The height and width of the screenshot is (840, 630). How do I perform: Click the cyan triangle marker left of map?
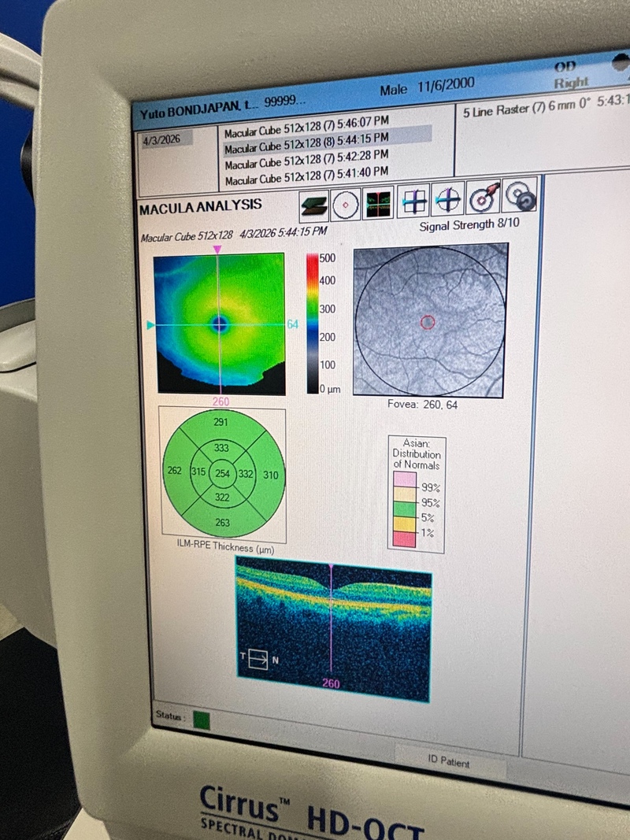150,324
